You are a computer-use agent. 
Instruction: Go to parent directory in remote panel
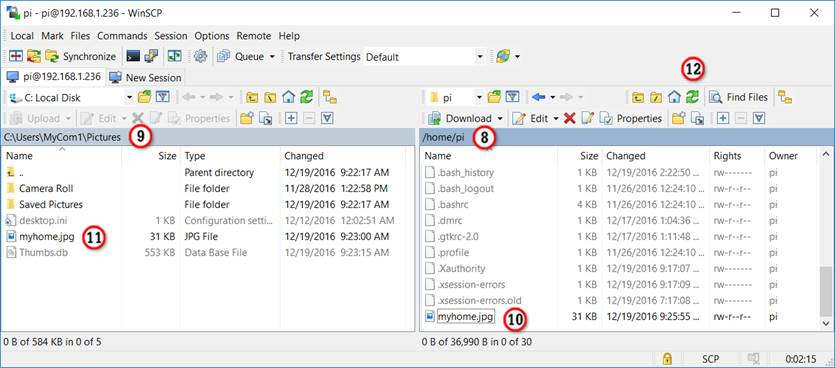pos(638,97)
